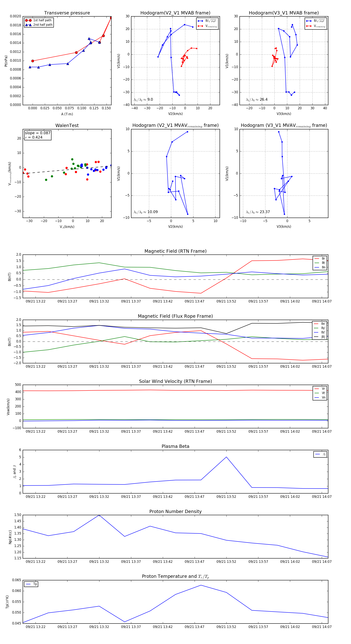The height and width of the screenshot is (644, 351).
Task: Click 'Hodogram (V3_V1 MVAV remaining frame)' title
Action: click(x=284, y=125)
